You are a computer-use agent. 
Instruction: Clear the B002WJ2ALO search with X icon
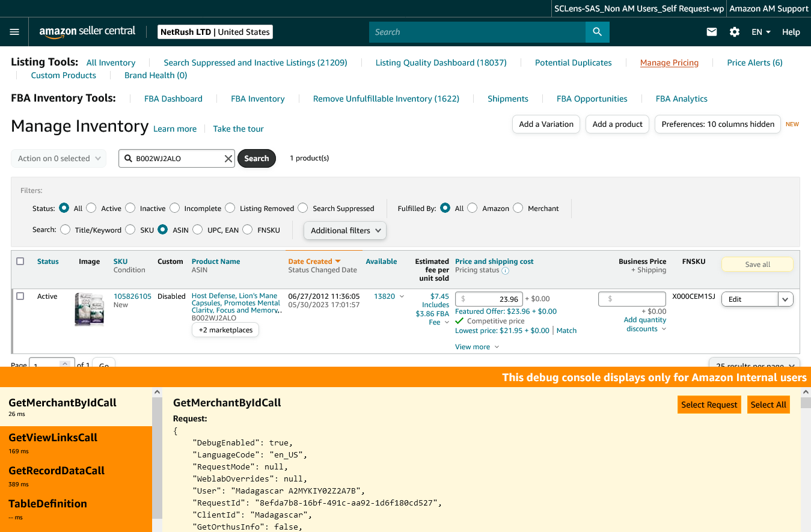pyautogui.click(x=228, y=159)
